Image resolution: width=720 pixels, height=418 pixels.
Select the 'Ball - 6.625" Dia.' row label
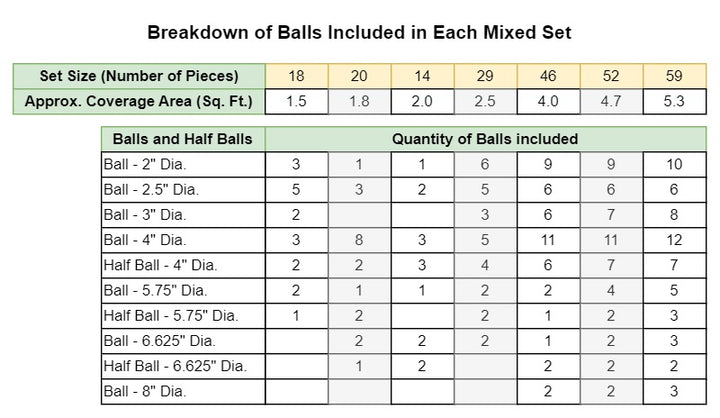[x=183, y=341]
